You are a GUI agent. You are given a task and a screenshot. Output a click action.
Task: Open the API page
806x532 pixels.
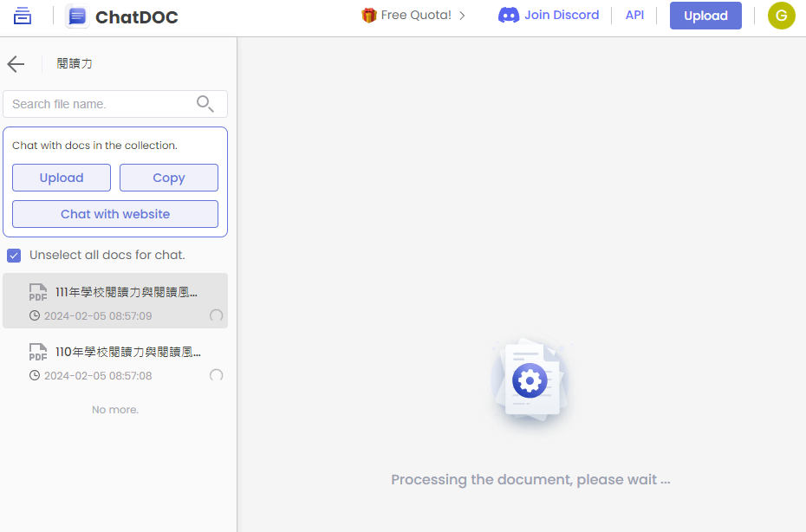click(634, 15)
